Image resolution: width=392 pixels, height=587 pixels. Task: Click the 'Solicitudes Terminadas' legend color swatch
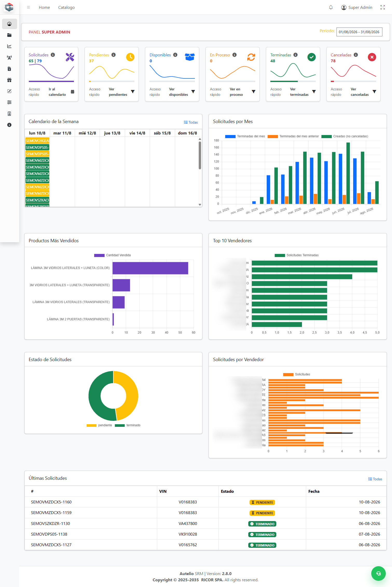click(x=280, y=255)
